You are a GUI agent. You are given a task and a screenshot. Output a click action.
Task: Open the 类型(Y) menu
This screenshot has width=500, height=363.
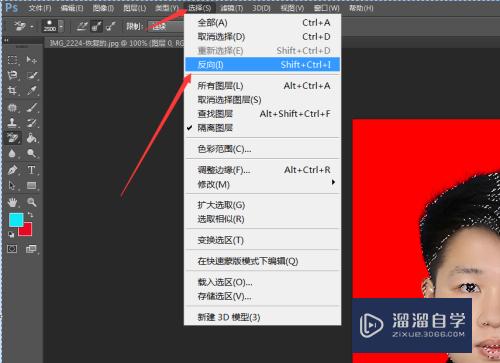[x=167, y=8]
